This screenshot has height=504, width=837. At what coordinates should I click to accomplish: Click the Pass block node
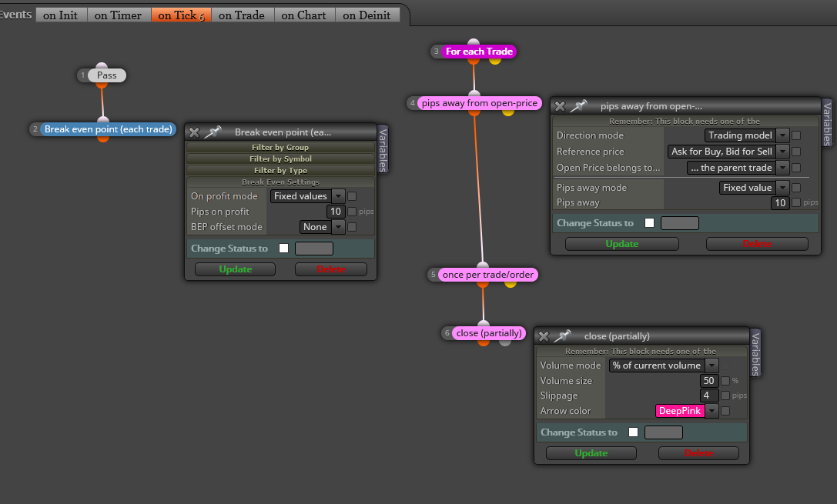point(107,75)
